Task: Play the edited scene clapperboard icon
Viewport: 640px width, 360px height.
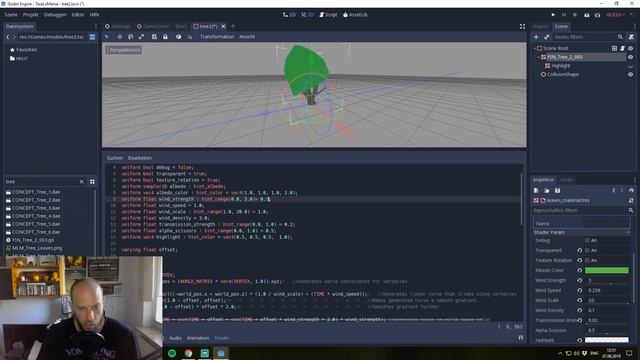Action: click(x=587, y=15)
